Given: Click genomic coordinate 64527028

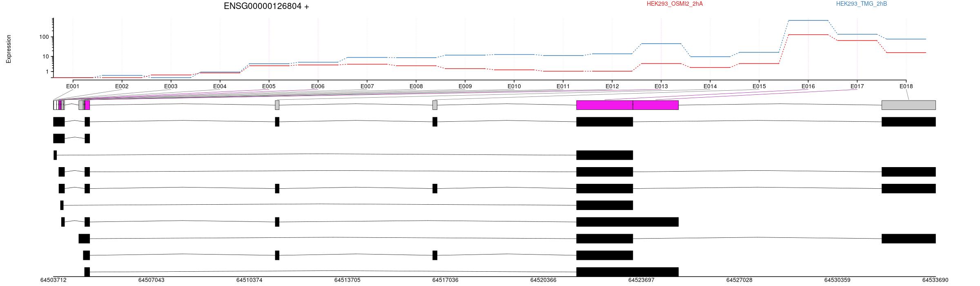Looking at the screenshot, I should pyautogui.click(x=739, y=280).
